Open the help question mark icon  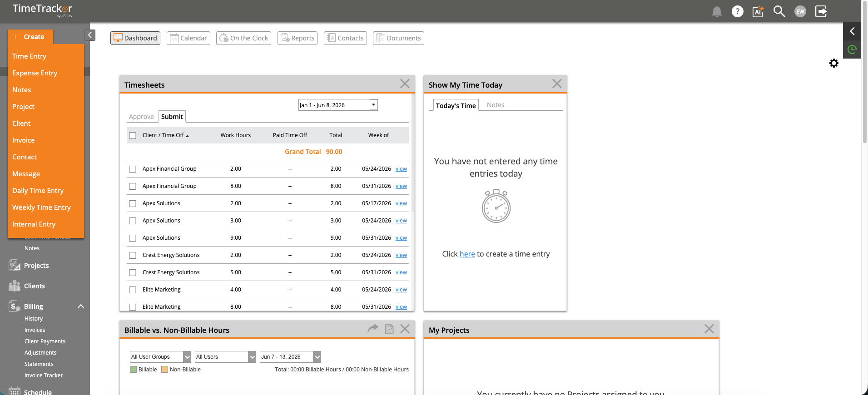(x=738, y=11)
